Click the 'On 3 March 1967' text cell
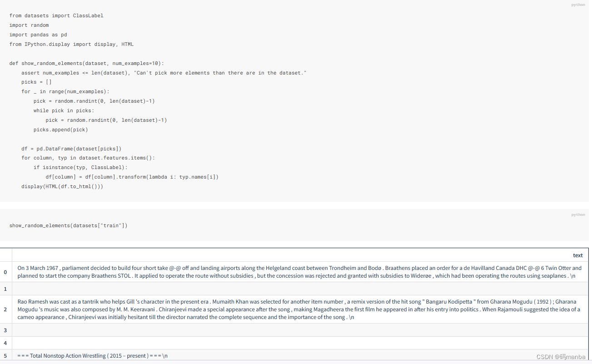The image size is (592, 364). [300, 272]
